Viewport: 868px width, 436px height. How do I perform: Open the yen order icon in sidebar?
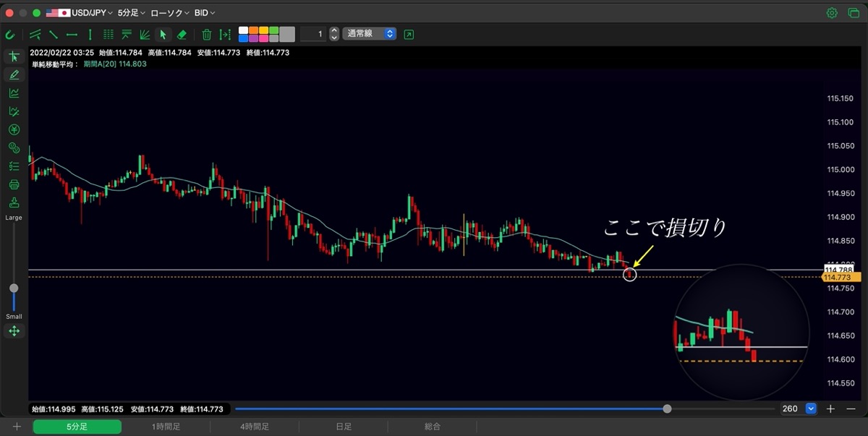[14, 129]
